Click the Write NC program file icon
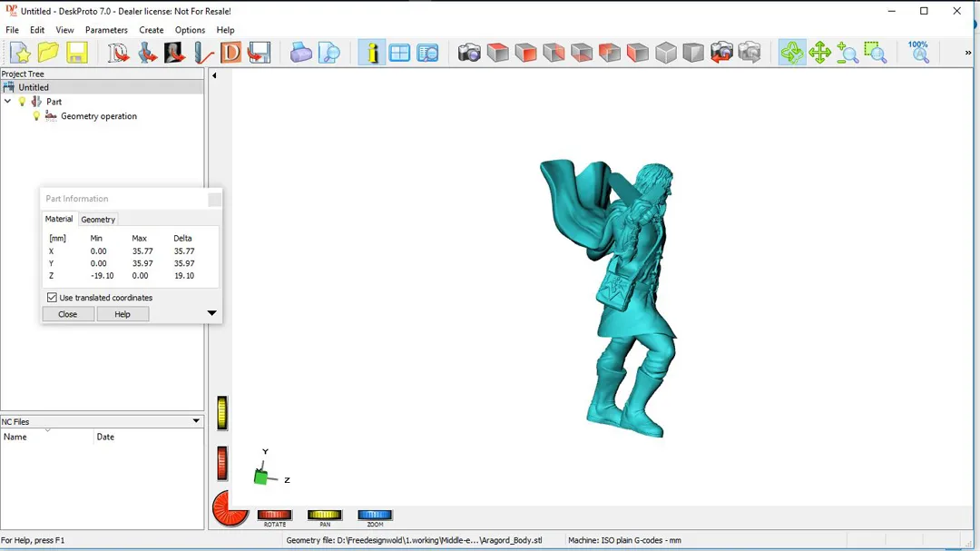Viewport: 980px width, 551px height. tap(259, 53)
